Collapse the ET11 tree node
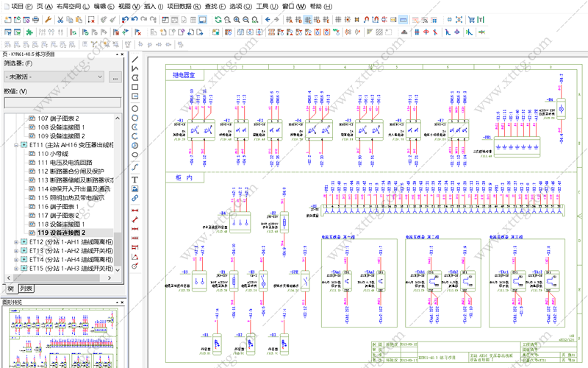This screenshot has width=588, height=368. (x=16, y=145)
